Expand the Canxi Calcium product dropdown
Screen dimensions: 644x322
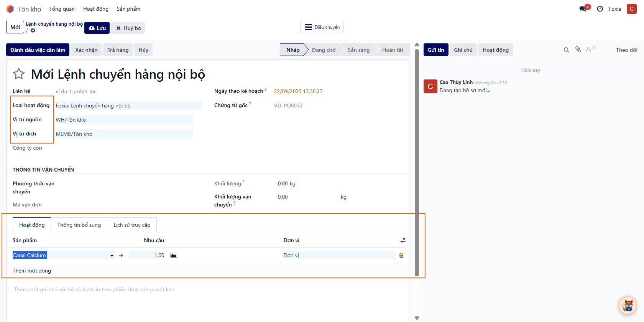point(112,256)
